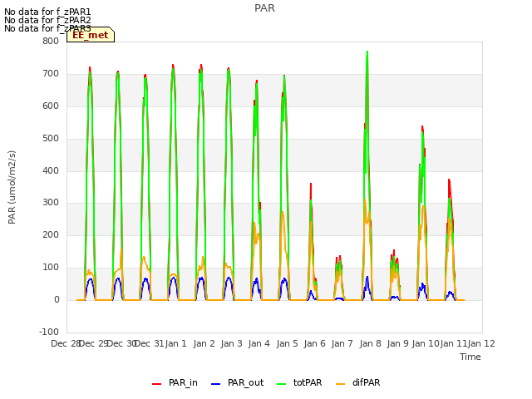Click the 300 y-axis tick label
Image resolution: width=532 pixels, height=399 pixels.
(x=51, y=203)
